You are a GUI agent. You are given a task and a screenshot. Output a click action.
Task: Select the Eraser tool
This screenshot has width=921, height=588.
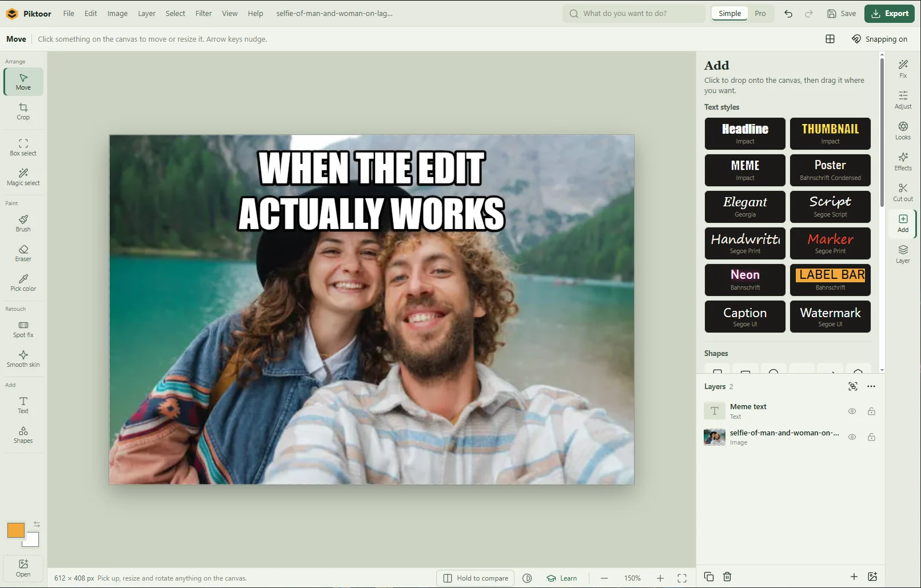coord(23,253)
